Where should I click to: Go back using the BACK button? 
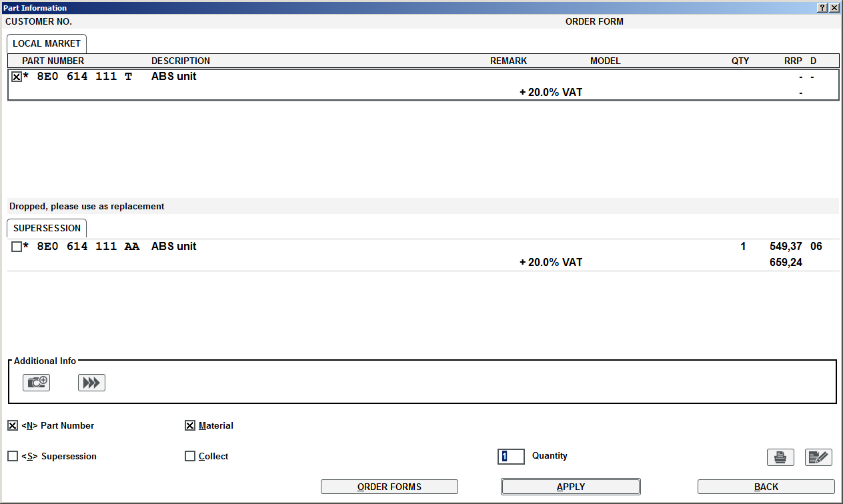766,487
